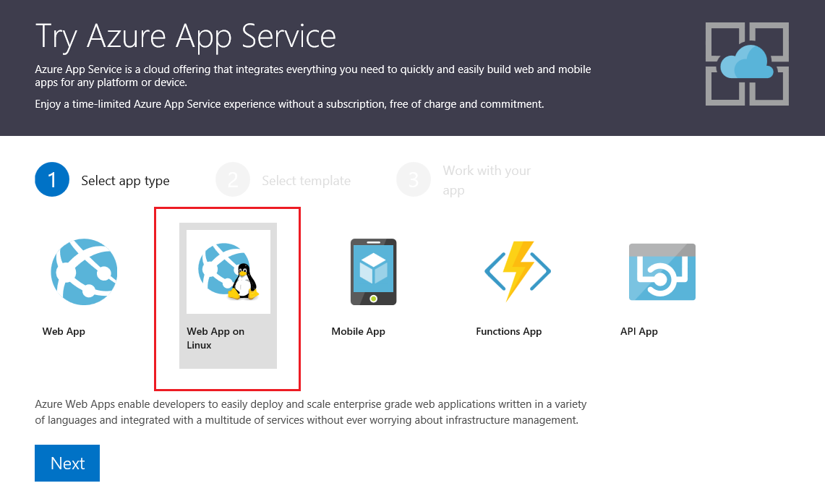Choose the API App icon
825x504 pixels.
662,272
